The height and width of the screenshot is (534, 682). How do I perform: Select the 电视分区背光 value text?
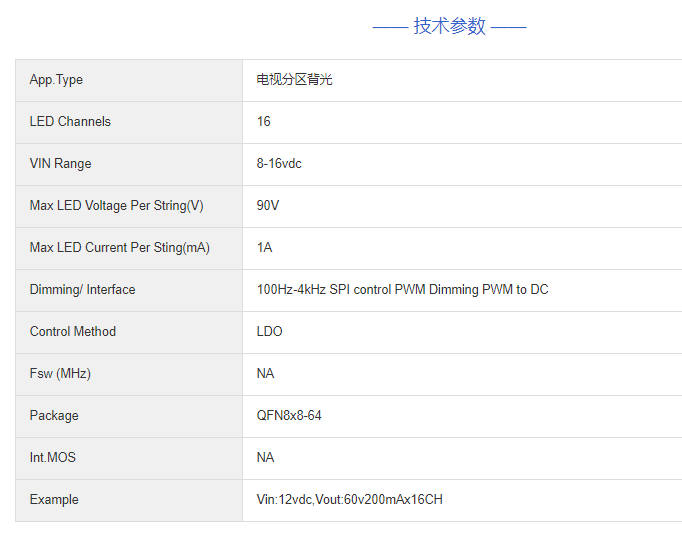pos(294,80)
